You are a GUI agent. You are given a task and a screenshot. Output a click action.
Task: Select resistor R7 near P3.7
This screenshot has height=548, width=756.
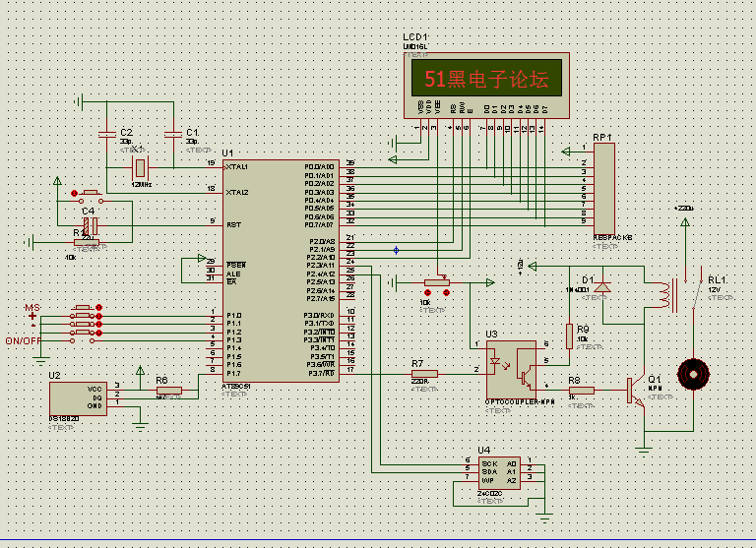click(424, 374)
